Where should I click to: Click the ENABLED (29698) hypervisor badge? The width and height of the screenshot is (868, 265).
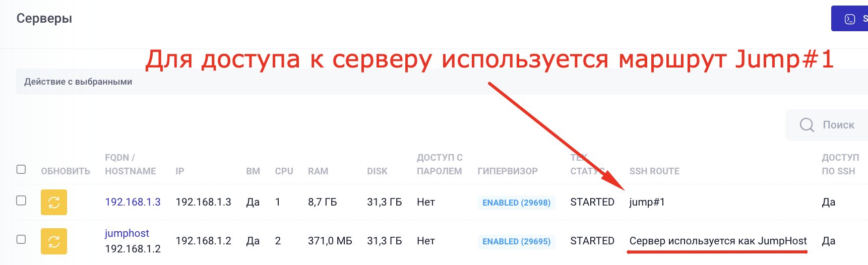coord(516,203)
